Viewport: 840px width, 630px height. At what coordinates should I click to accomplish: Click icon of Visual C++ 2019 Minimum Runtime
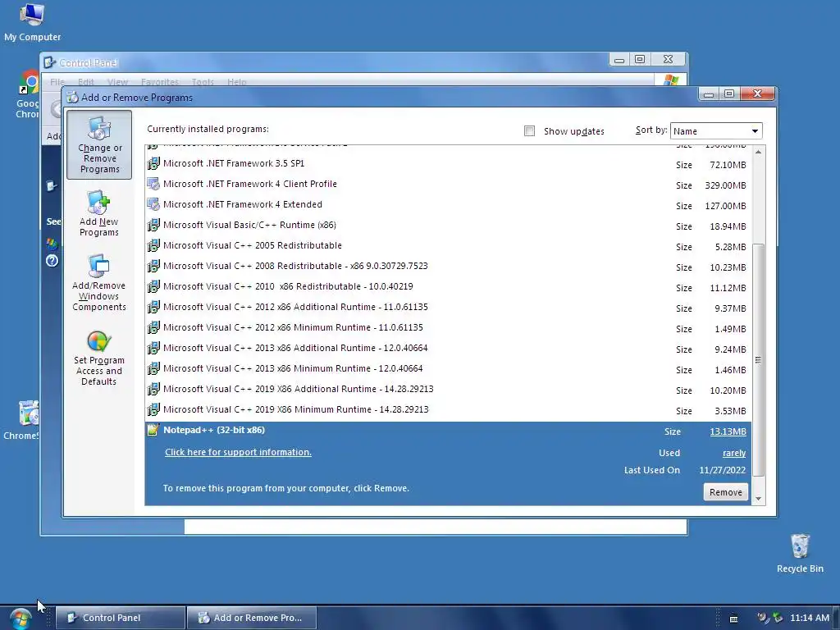[153, 410]
